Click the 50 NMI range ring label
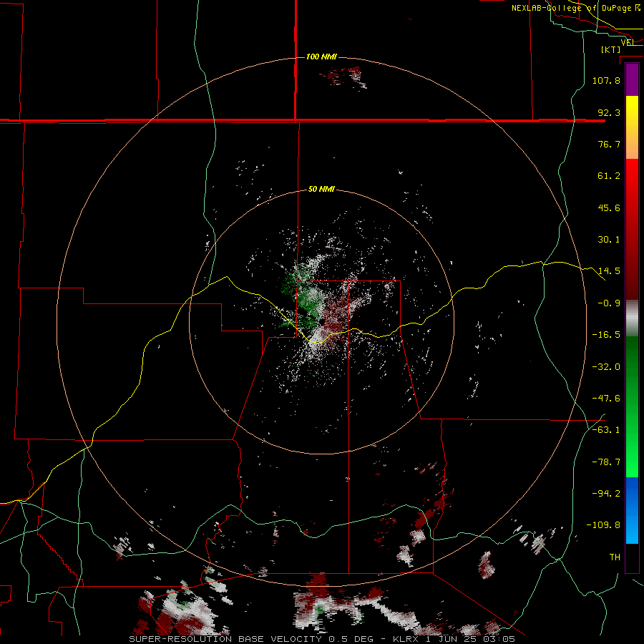The height and width of the screenshot is (644, 644). 321,190
